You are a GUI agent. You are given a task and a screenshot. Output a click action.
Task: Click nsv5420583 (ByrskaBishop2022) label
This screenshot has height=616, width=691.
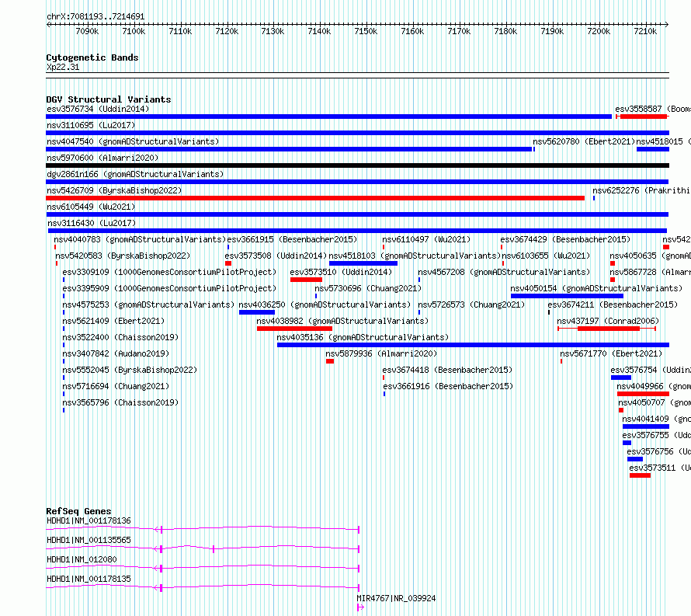[x=123, y=256]
